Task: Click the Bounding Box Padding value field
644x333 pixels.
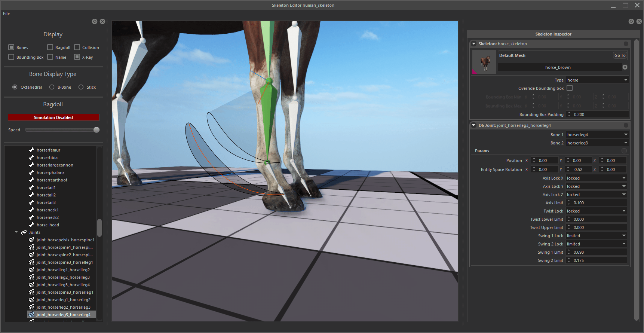Action: coord(597,114)
